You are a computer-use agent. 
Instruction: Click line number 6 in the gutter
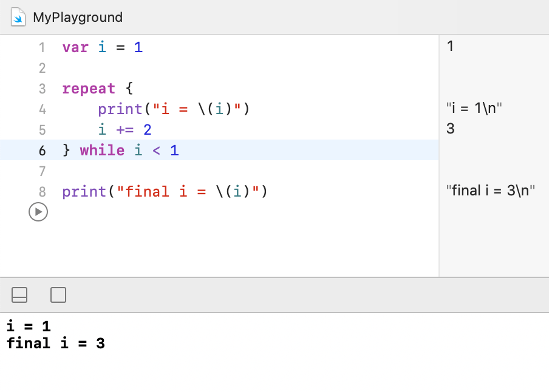(x=42, y=151)
